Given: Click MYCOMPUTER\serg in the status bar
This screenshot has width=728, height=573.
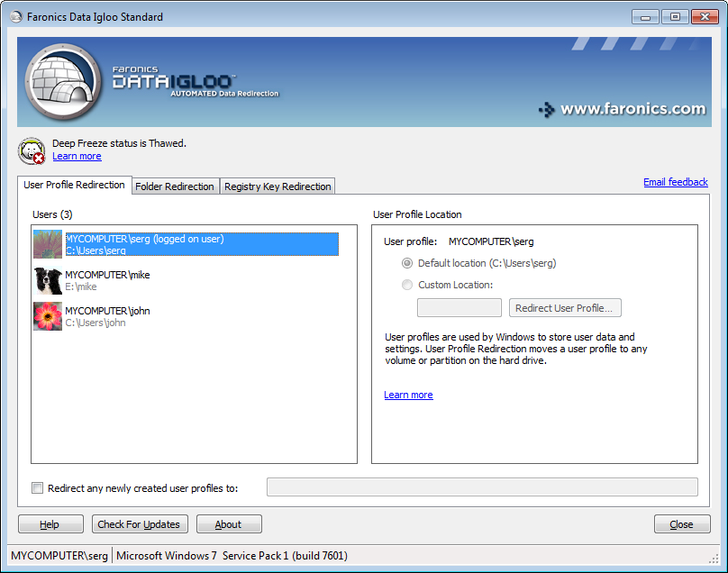Looking at the screenshot, I should pos(59,556).
